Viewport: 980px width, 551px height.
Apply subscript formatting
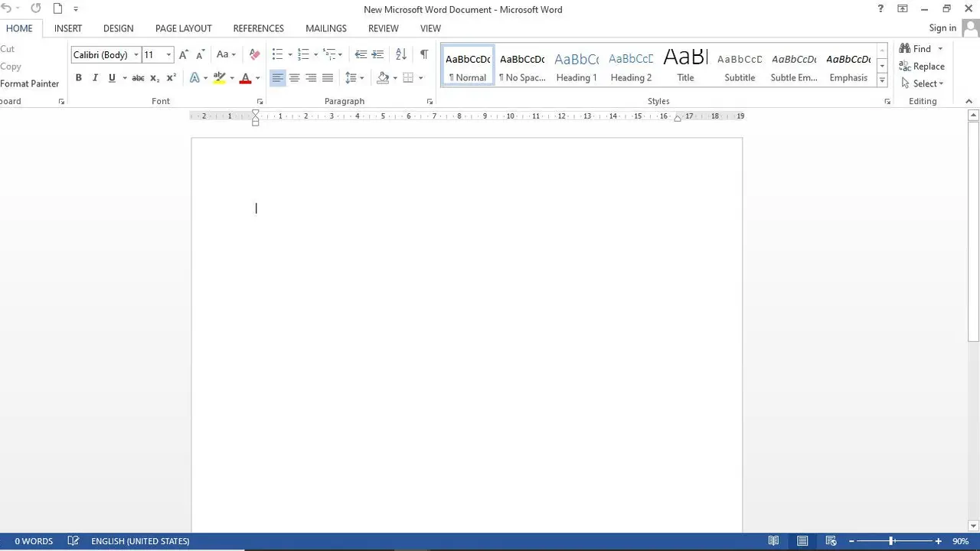pyautogui.click(x=154, y=77)
